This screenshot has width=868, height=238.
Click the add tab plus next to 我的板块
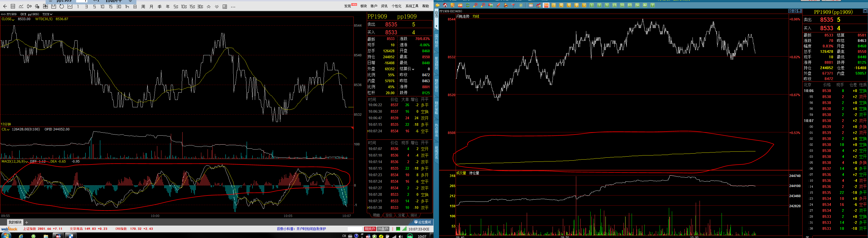27,222
